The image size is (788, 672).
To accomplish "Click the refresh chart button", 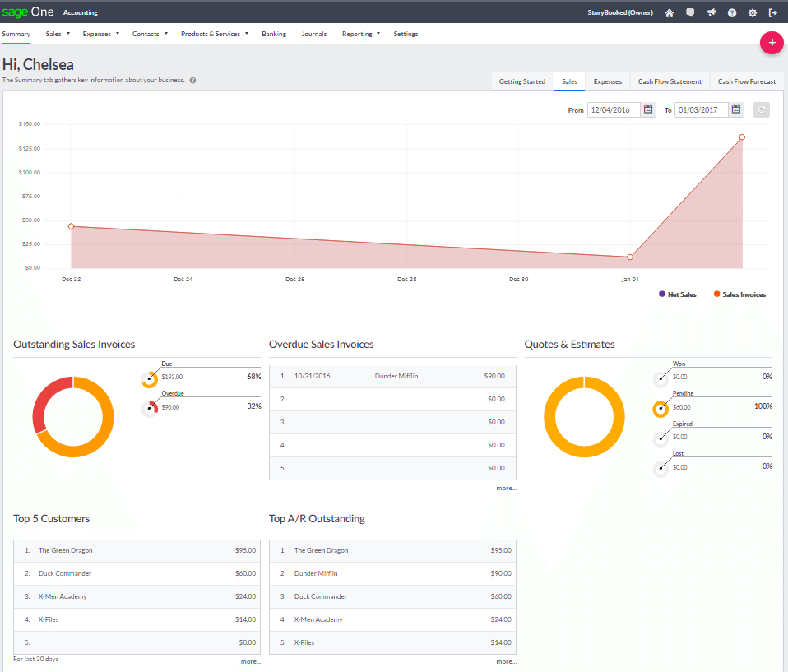I will tap(762, 109).
